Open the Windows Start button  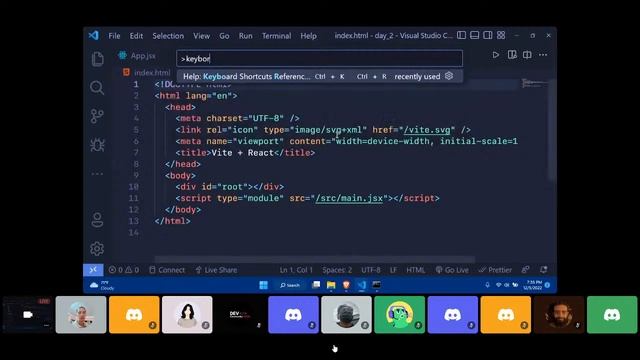click(264, 285)
